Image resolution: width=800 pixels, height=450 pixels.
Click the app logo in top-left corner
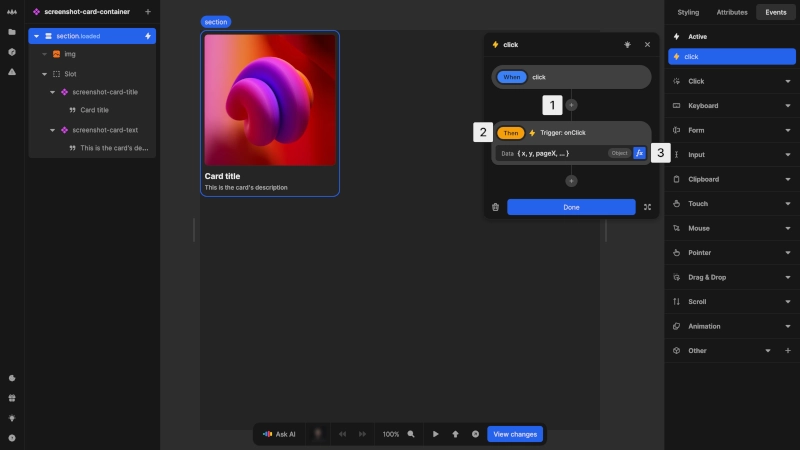point(12,12)
